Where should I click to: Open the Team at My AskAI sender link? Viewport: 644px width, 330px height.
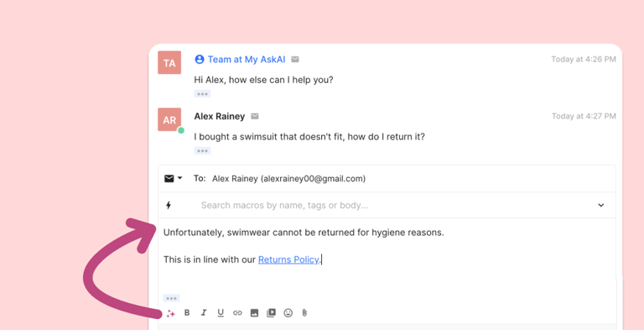coord(247,60)
